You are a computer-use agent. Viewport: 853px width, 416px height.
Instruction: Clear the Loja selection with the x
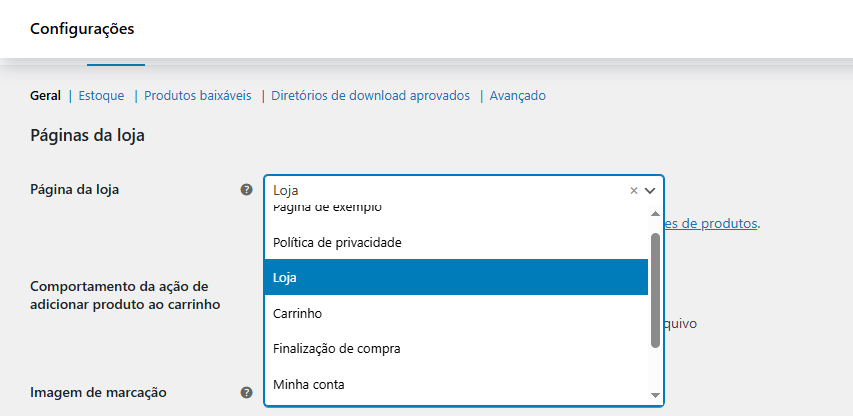pos(633,190)
